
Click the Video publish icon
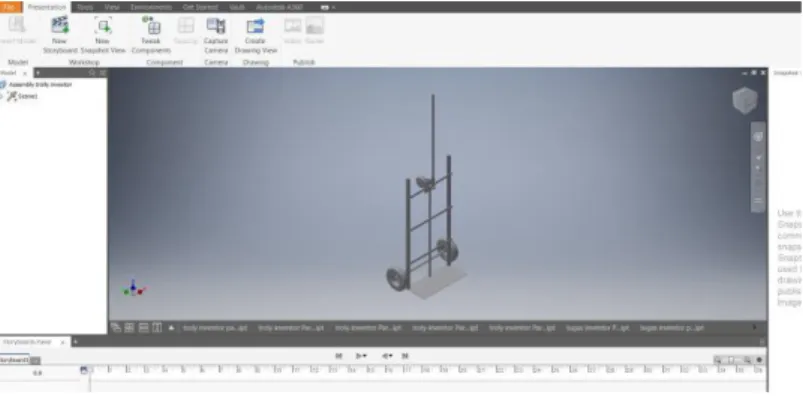point(293,26)
